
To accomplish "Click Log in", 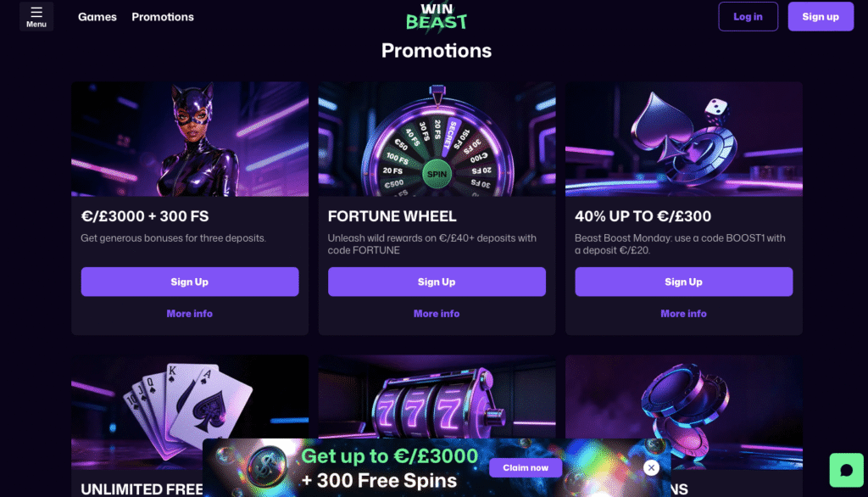I will (748, 16).
